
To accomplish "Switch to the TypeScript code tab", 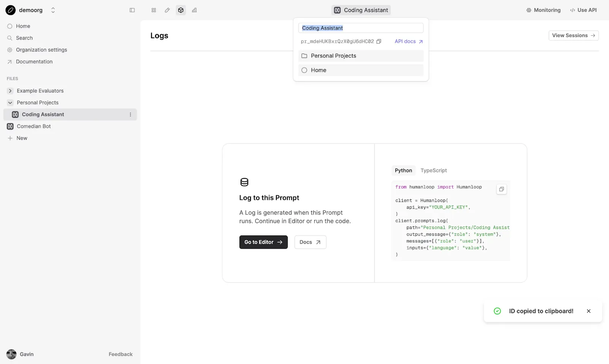I will click(x=434, y=170).
